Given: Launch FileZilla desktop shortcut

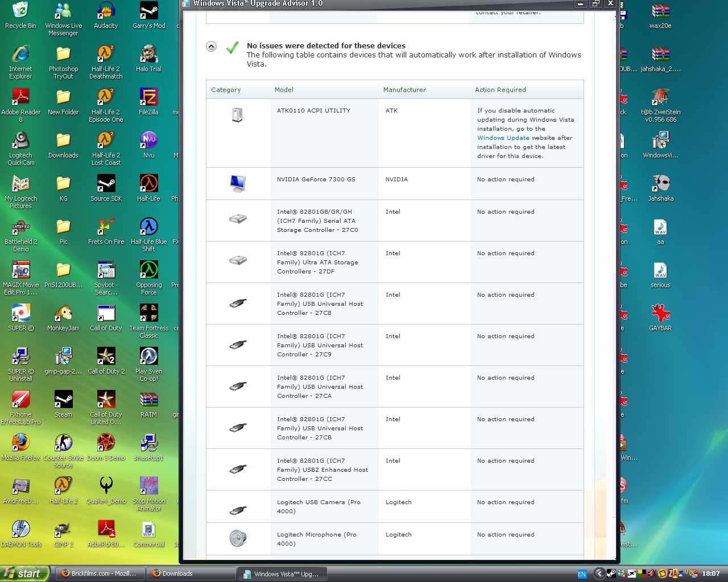Looking at the screenshot, I should [149, 102].
